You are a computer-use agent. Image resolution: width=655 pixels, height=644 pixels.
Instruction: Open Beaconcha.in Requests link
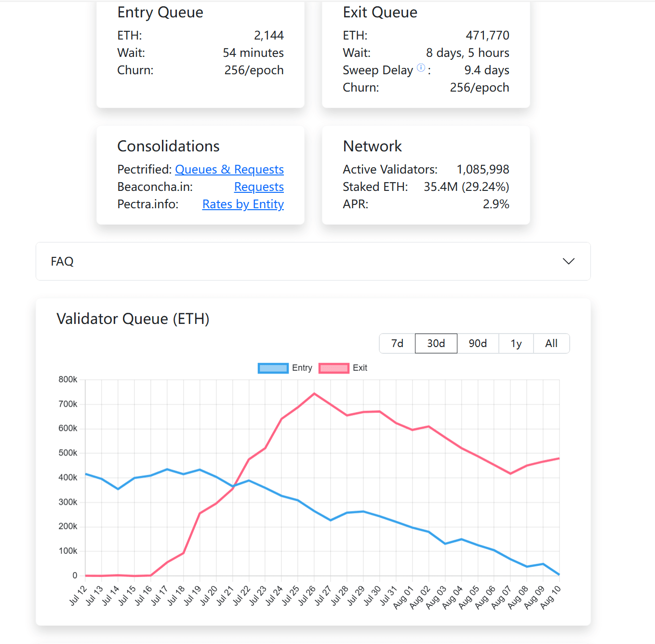click(x=259, y=187)
